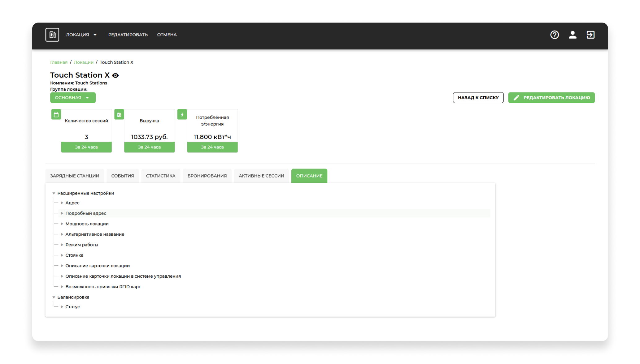Click the logout exit icon
This screenshot has width=640, height=364.
point(590,35)
